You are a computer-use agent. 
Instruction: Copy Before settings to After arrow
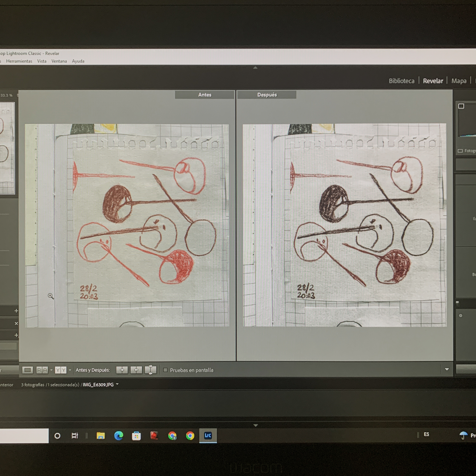(x=122, y=370)
